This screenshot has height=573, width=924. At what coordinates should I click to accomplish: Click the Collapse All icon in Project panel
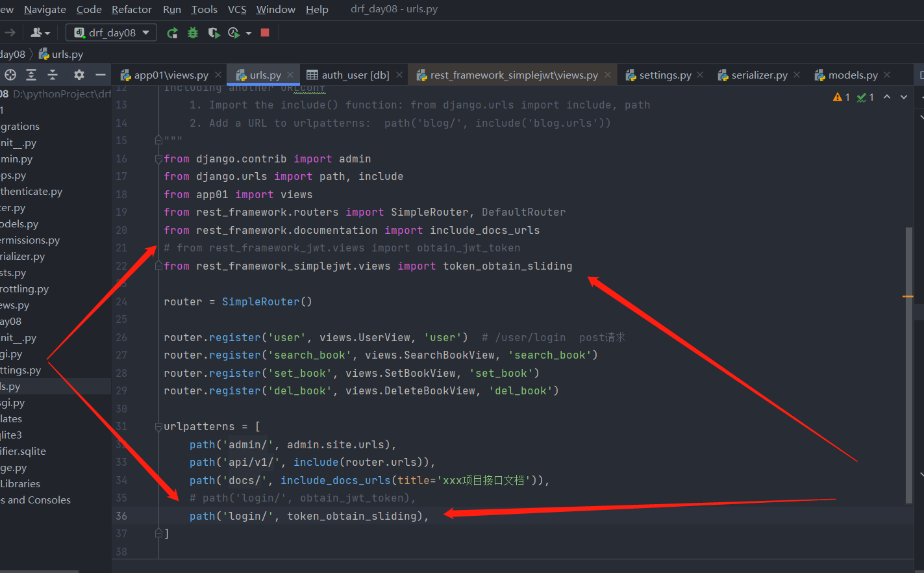pos(53,75)
